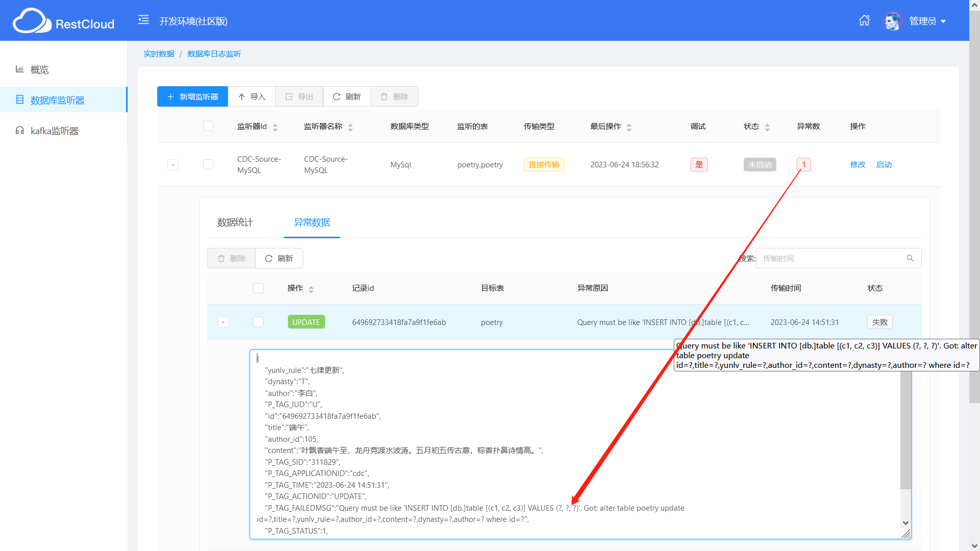Screen dimensions: 980x551
Task: Check the CDC-Source-MySQL row checkbox
Action: tap(208, 164)
